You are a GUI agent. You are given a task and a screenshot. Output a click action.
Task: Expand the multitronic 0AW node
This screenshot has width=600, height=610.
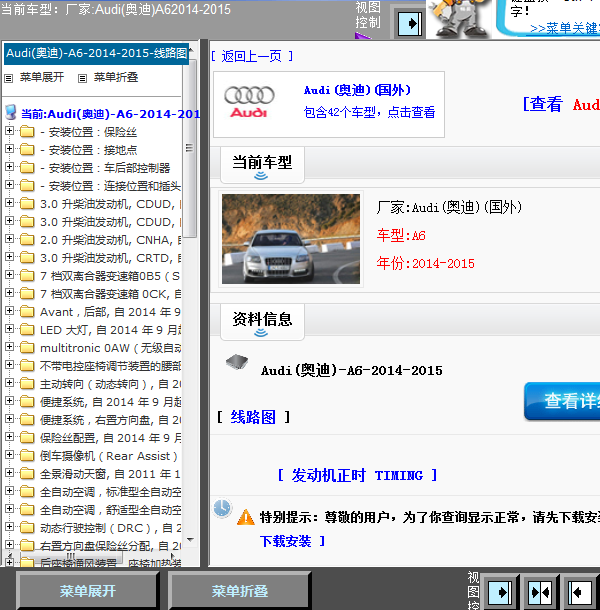pyautogui.click(x=9, y=347)
